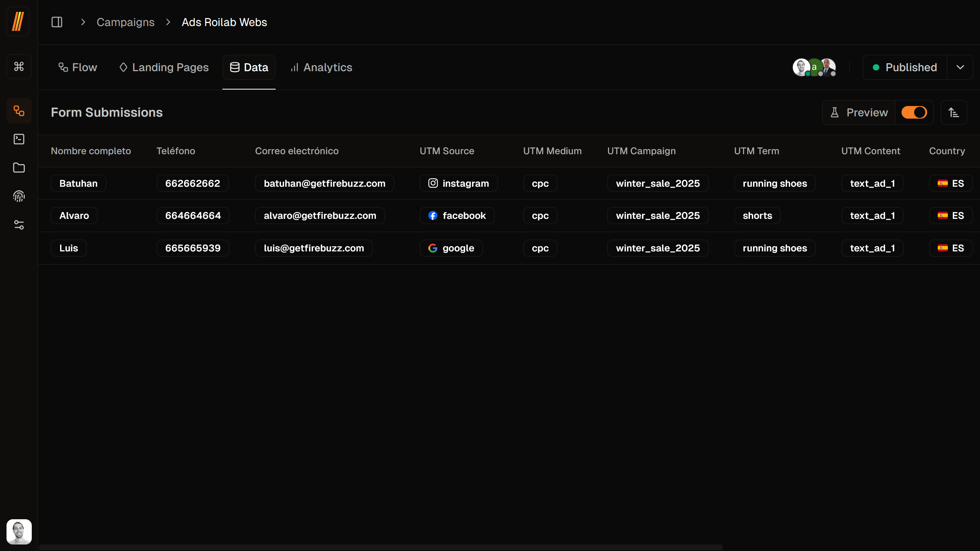This screenshot has width=980, height=551.
Task: Select the orange flow/campaigns icon in sidebar
Action: pos(19,111)
